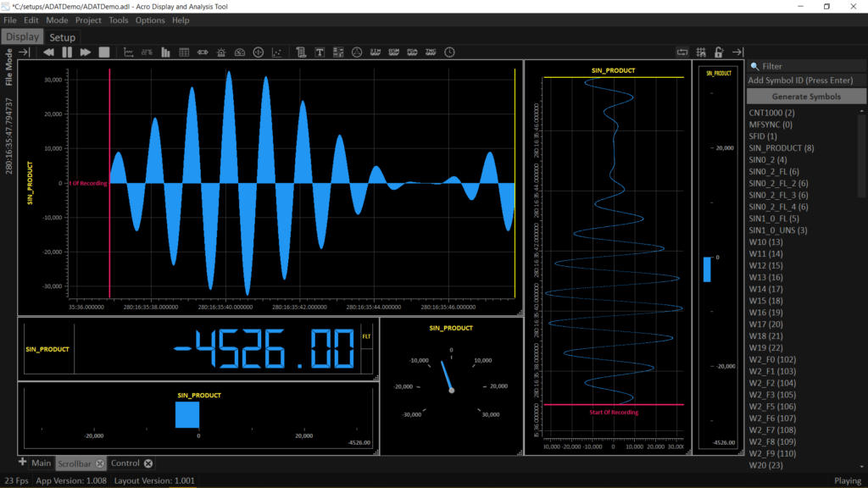Click the fast-forward playback button

point(86,53)
